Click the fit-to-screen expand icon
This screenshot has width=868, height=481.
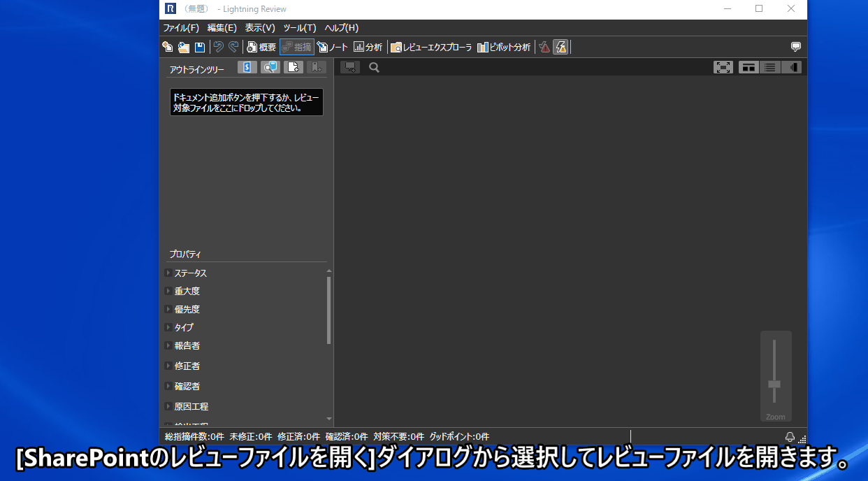click(x=723, y=67)
